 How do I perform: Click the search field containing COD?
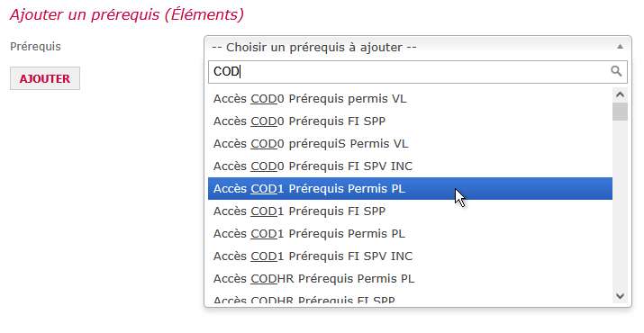click(x=418, y=72)
